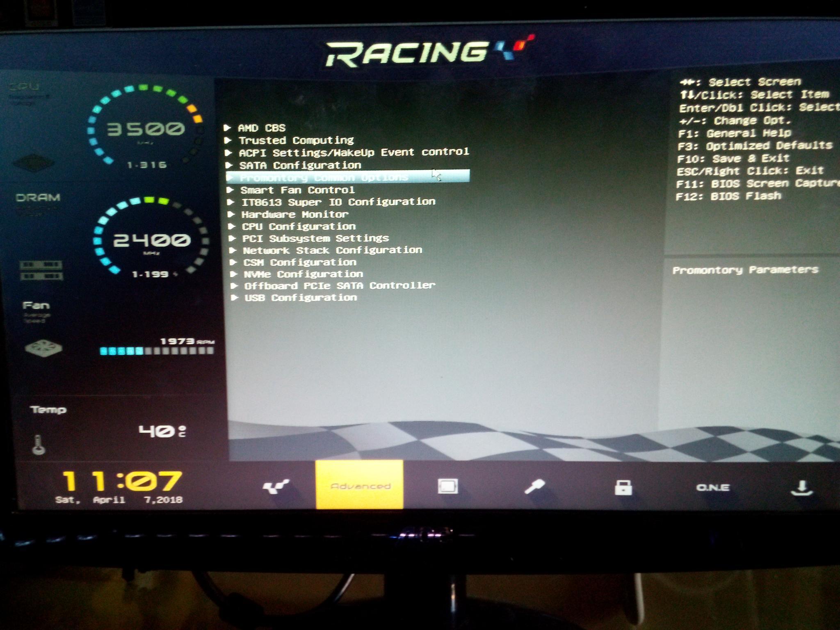Click the fan speed 1973 RPM bar
Screen dimensions: 840x630
coord(157,351)
